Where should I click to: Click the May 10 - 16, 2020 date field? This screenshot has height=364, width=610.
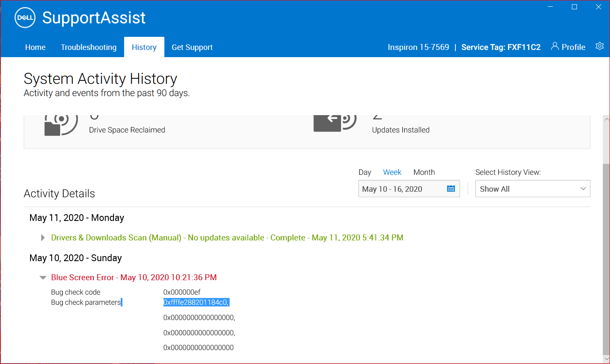coord(398,189)
